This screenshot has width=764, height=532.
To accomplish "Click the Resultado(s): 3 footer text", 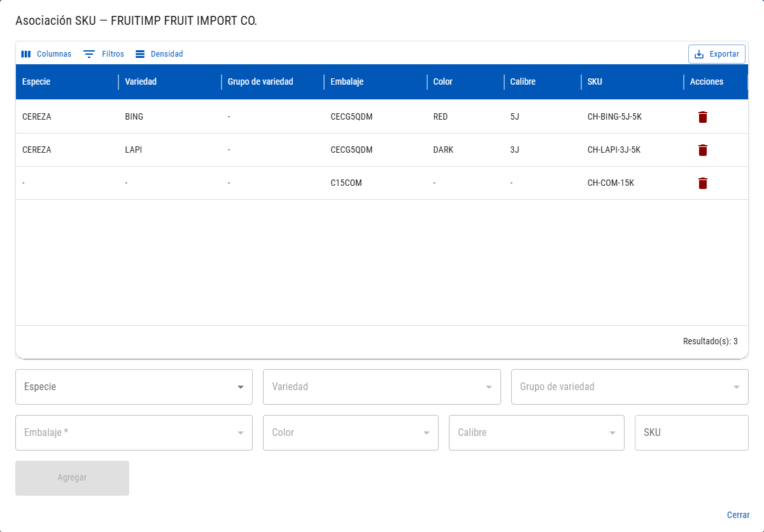I will coord(711,341).
